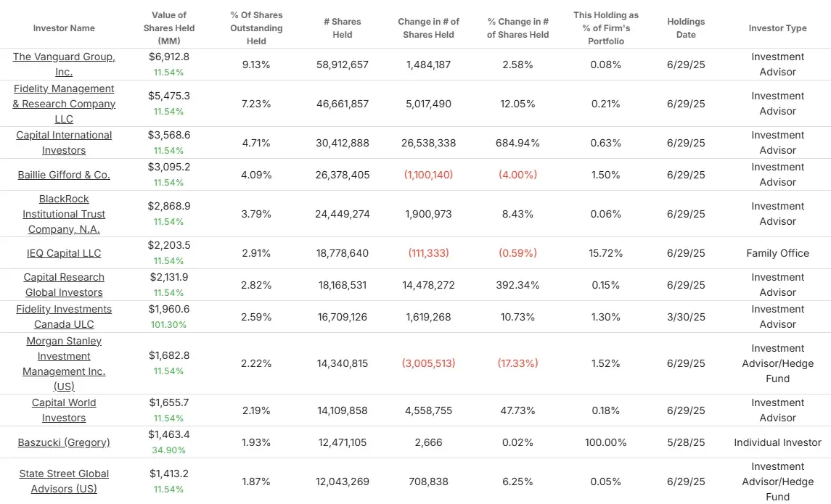831x504 pixels.
Task: Click BlackRock Institutional Trust Company link
Action: coord(64,214)
